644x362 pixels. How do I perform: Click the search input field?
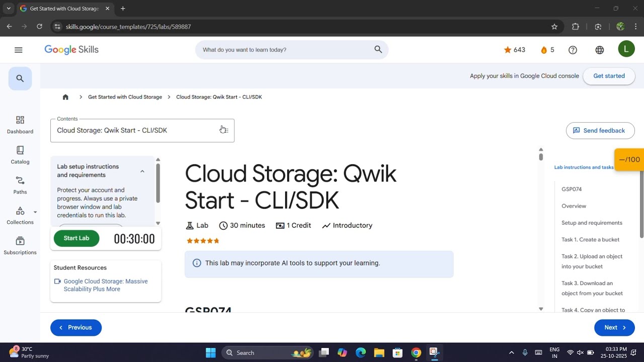287,50
